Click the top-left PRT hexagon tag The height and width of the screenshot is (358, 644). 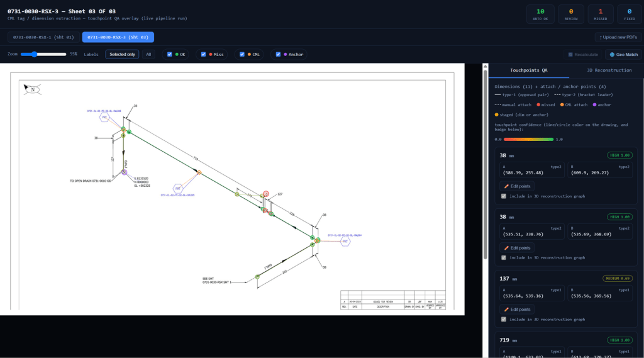[x=104, y=117]
